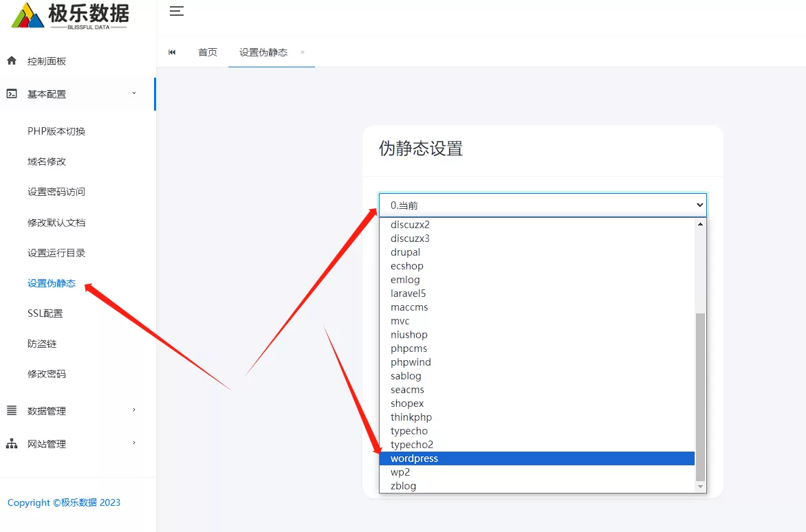Viewport: 806px width, 532px height.
Task: Pick drupal rewrite rule
Action: [537, 252]
